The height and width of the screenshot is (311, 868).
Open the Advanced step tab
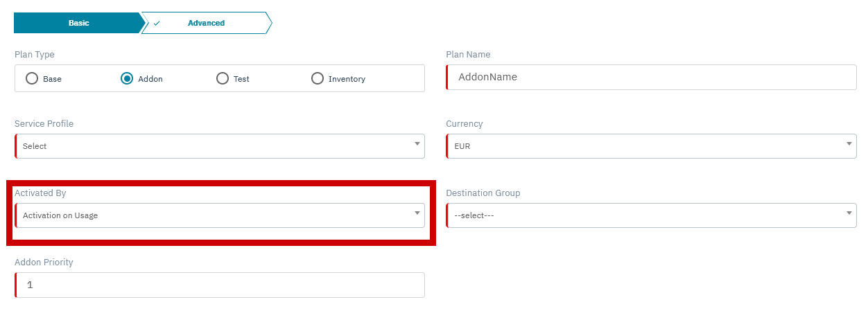click(x=206, y=23)
